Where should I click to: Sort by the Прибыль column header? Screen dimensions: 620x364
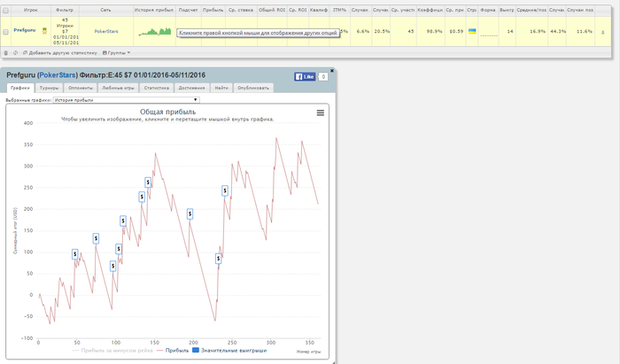[x=213, y=11]
